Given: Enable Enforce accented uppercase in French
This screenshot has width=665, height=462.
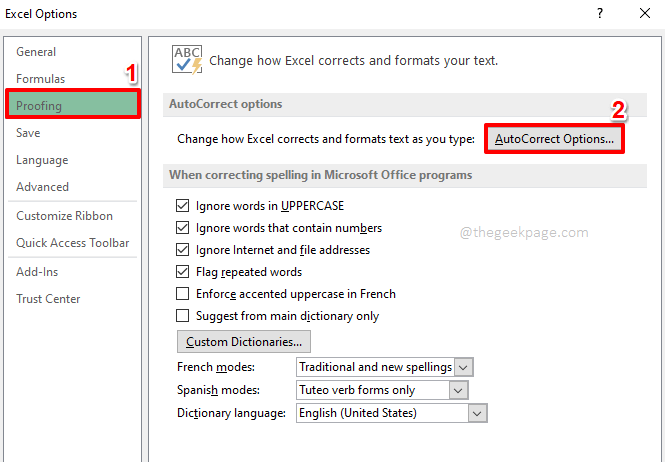Looking at the screenshot, I should click(183, 294).
